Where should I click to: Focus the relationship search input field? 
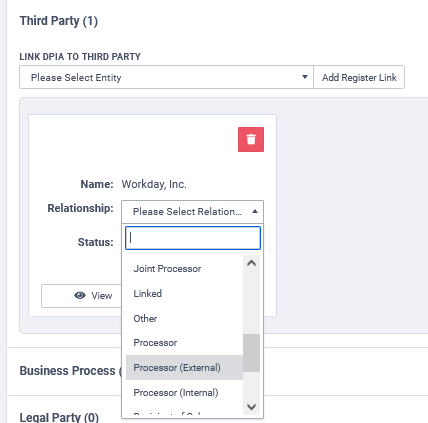tap(193, 238)
